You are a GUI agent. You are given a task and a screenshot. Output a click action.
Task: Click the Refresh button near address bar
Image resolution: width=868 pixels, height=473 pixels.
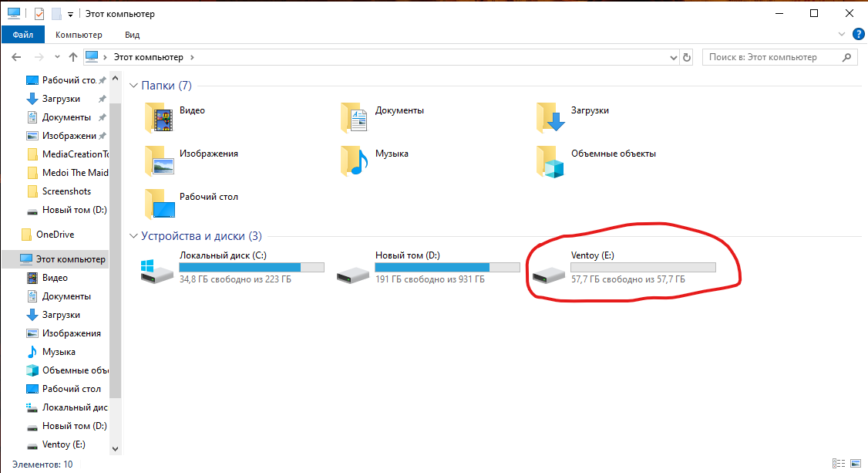click(x=688, y=57)
